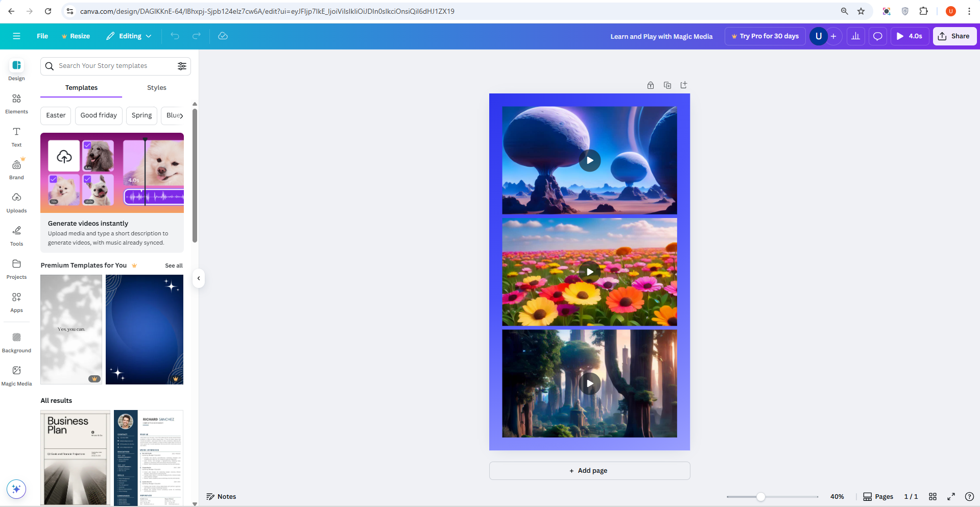Open the File menu
980x507 pixels.
point(42,36)
